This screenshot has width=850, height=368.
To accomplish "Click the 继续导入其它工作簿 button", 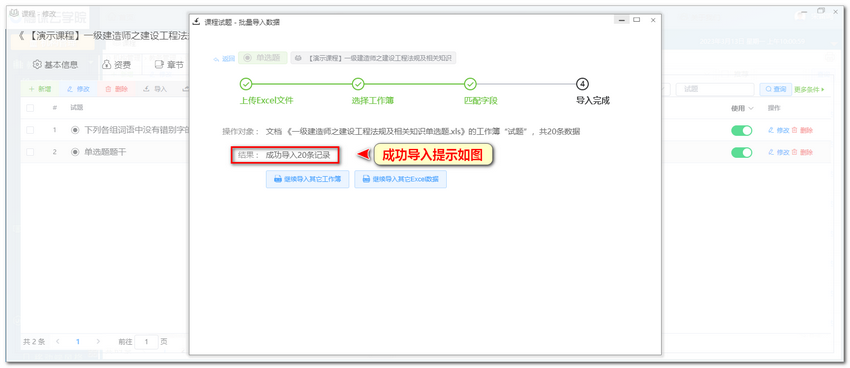I will point(307,179).
